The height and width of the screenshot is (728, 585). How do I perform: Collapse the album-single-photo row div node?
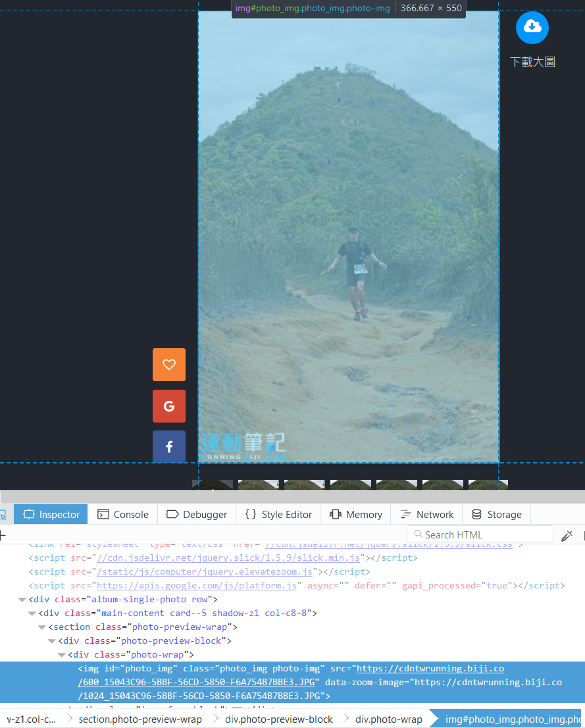click(x=22, y=600)
